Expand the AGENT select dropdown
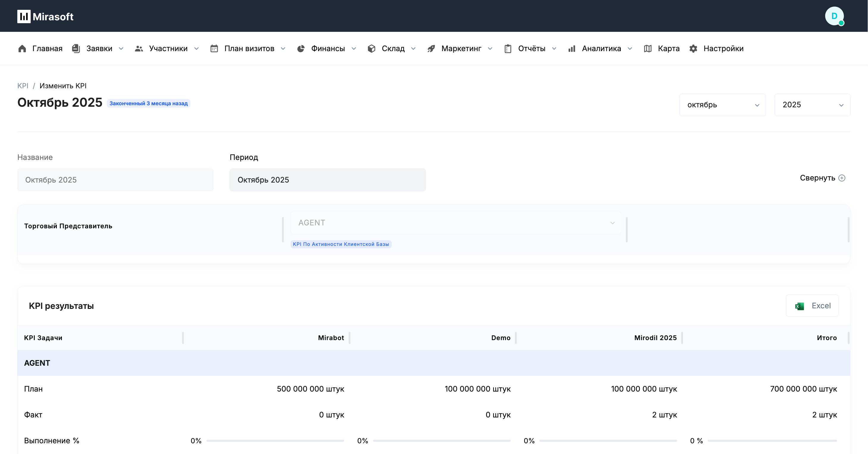The width and height of the screenshot is (868, 454). 455,223
